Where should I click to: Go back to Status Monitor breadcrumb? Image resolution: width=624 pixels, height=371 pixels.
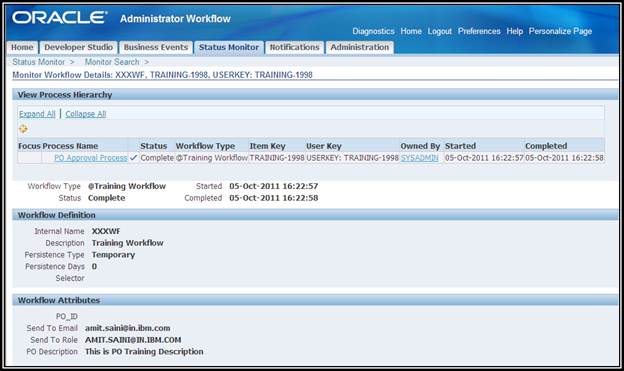38,62
